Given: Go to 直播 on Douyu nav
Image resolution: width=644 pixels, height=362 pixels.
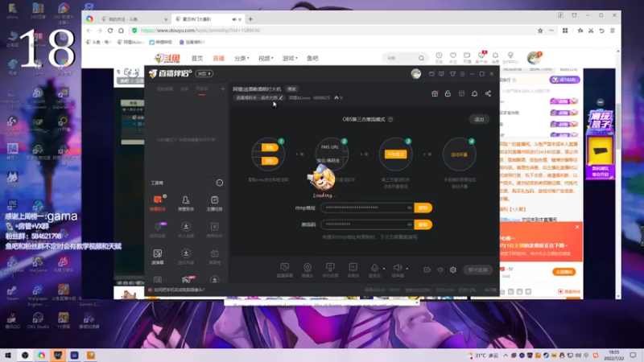Looking at the screenshot, I should point(219,58).
